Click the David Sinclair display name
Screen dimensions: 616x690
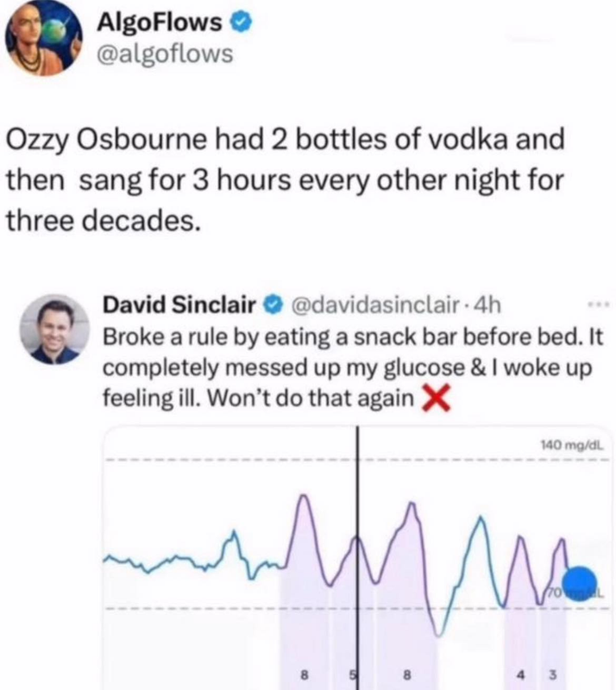coord(179,304)
